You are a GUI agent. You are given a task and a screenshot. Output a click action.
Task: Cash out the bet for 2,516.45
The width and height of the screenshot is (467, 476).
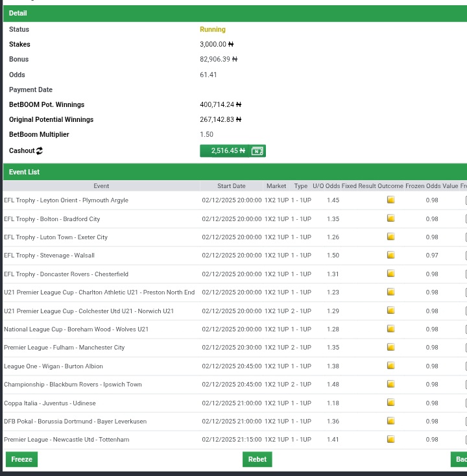(233, 151)
